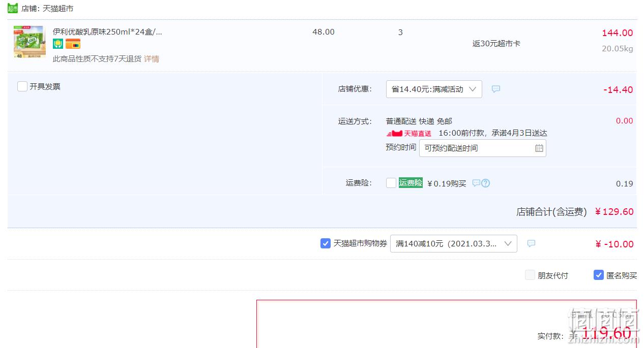This screenshot has height=348, width=644.
Task: Uncheck the 匿名购买 anonymous purchase checkbox
Action: pyautogui.click(x=599, y=275)
